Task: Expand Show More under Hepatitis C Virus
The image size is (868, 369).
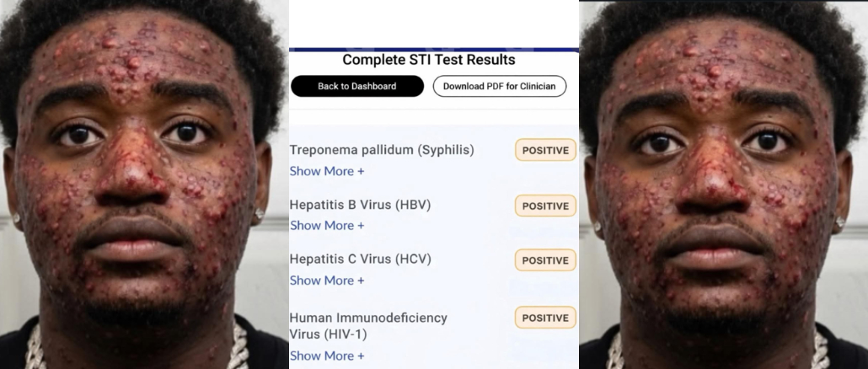Action: coord(327,280)
